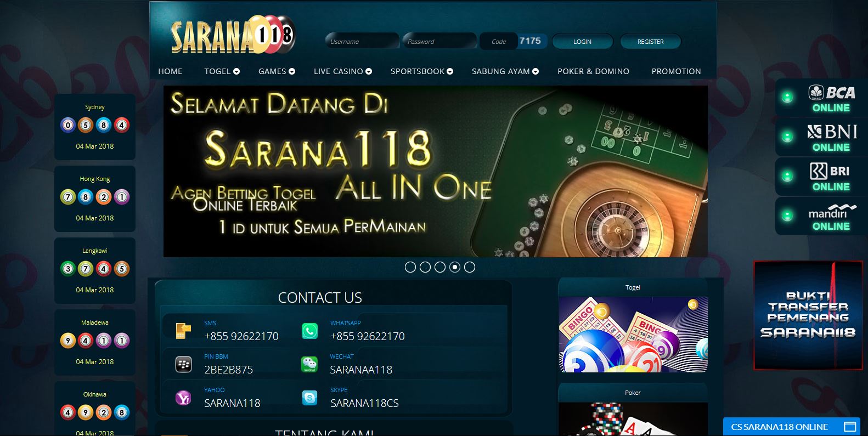
Task: Click Maladewa's first ball showing 9
Action: coord(68,341)
